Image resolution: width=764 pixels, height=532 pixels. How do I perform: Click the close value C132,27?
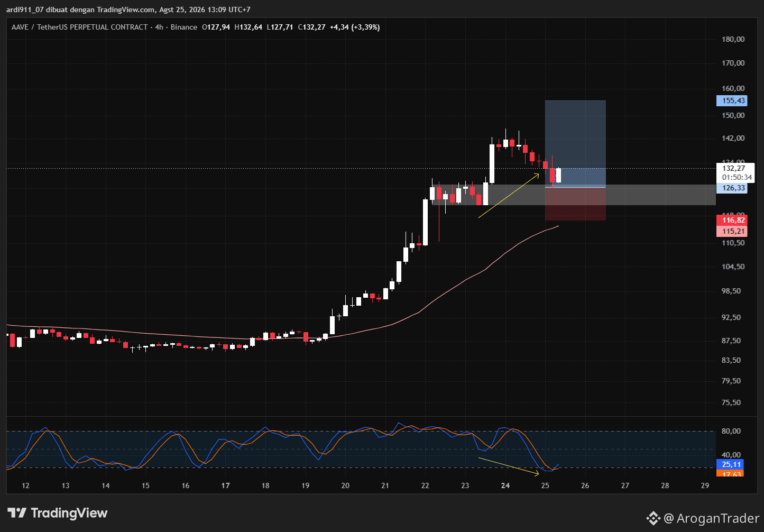tap(311, 27)
